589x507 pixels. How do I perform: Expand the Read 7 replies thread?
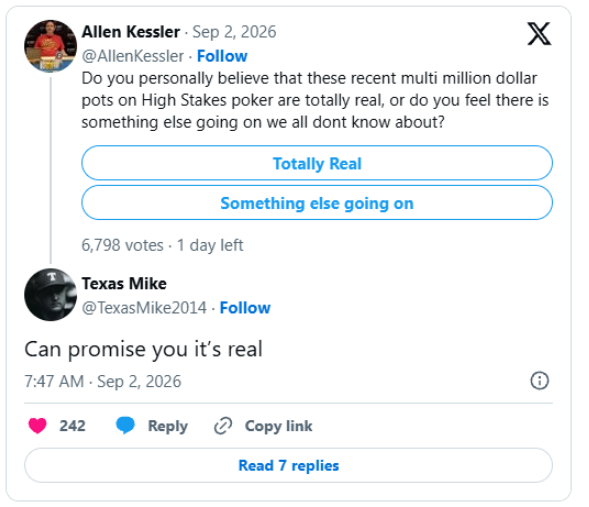click(288, 465)
